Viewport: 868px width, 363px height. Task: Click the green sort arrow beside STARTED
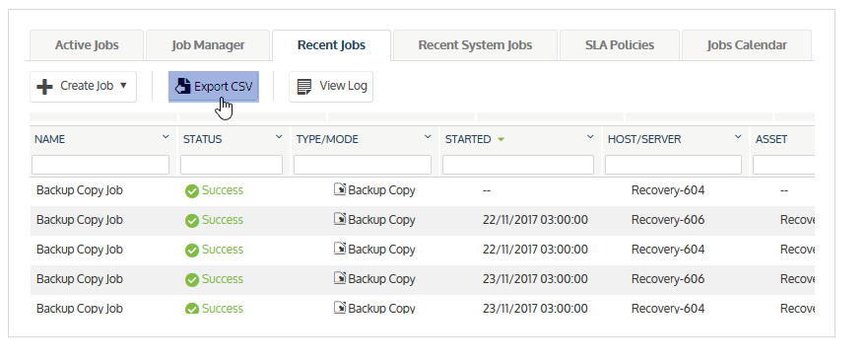coord(501,140)
